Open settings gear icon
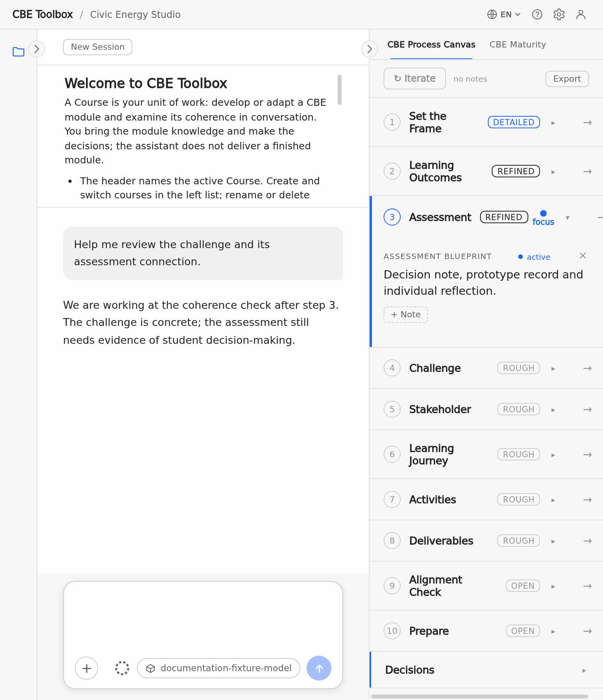This screenshot has height=700, width=603. (x=559, y=14)
